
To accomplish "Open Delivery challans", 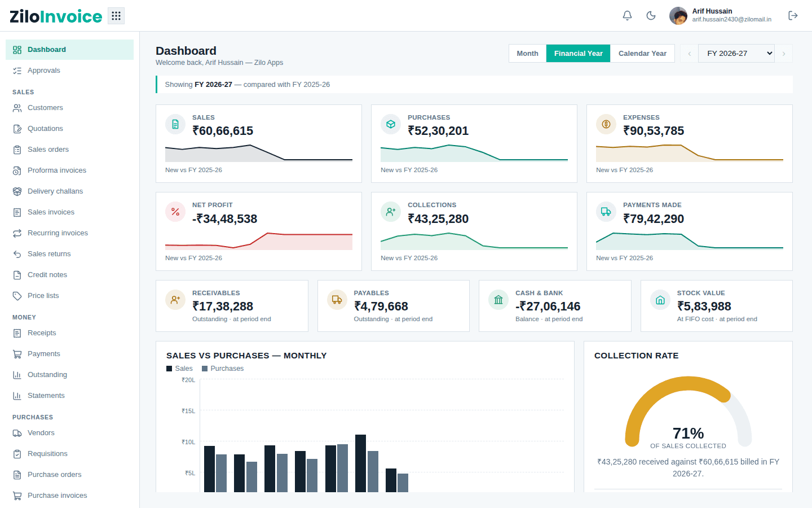I will point(69,191).
